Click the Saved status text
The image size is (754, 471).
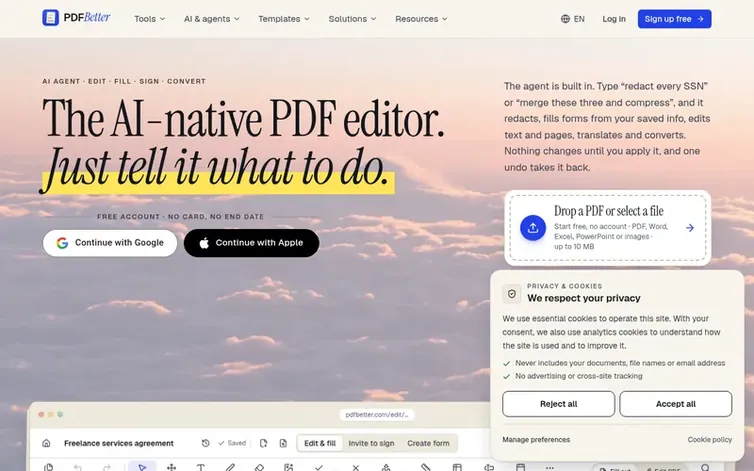[232, 443]
